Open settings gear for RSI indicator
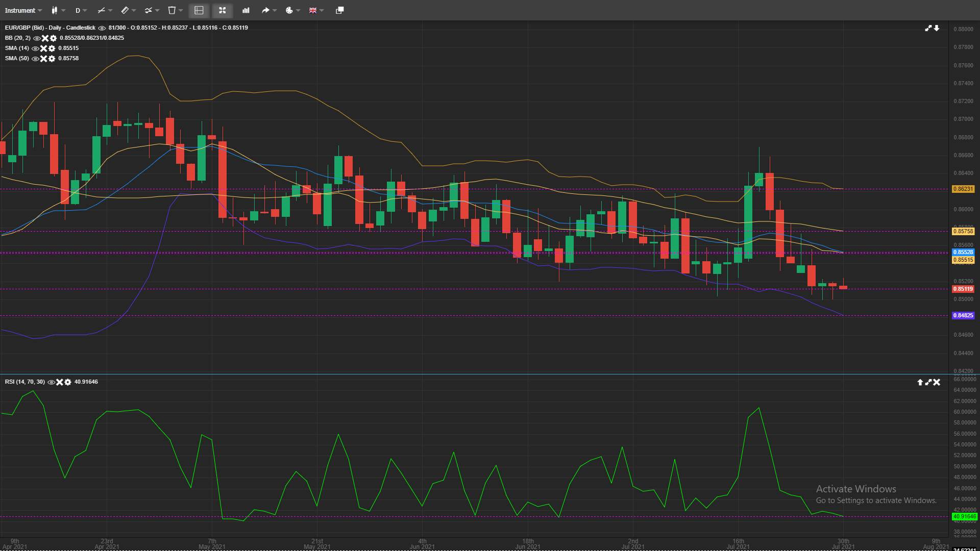 (67, 382)
